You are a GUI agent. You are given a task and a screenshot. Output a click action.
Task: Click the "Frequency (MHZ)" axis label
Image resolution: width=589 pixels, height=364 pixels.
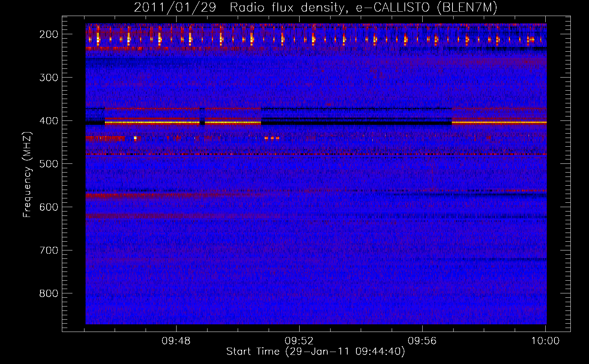pyautogui.click(x=27, y=175)
